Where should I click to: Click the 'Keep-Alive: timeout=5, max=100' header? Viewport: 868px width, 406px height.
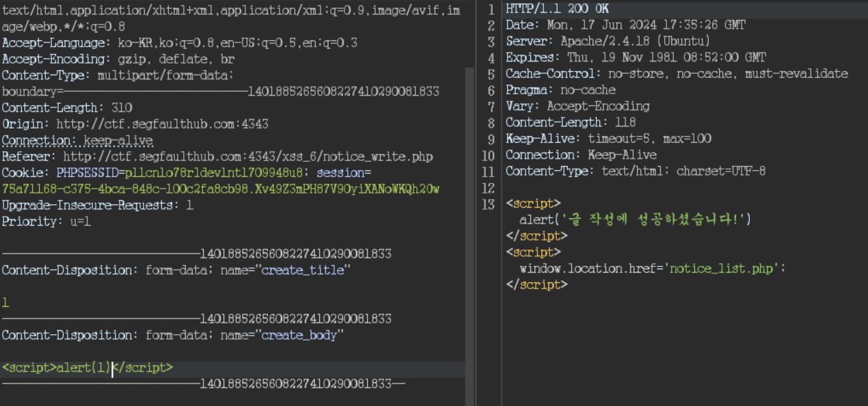click(x=608, y=139)
